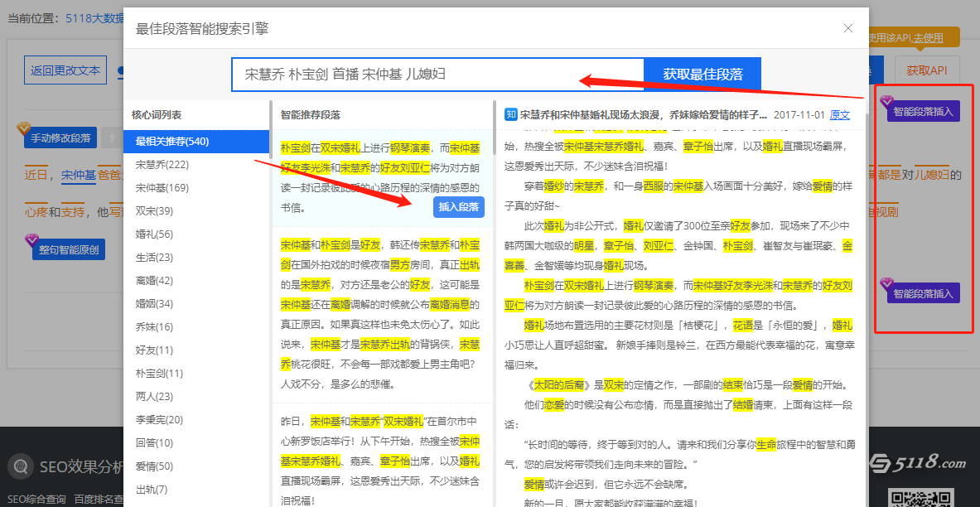Click the highlighted word 支持 in background text

[73, 212]
